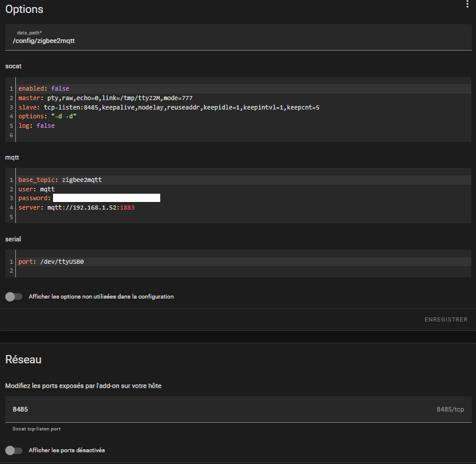Click the socat 'log: false' line
The width and height of the screenshot is (476, 464).
click(x=37, y=126)
